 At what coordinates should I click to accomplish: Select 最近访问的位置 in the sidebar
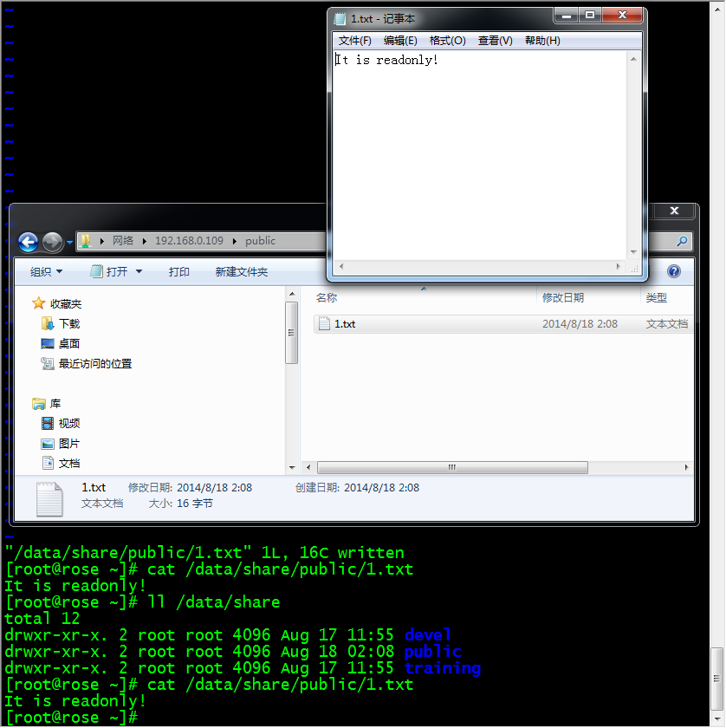[x=95, y=363]
